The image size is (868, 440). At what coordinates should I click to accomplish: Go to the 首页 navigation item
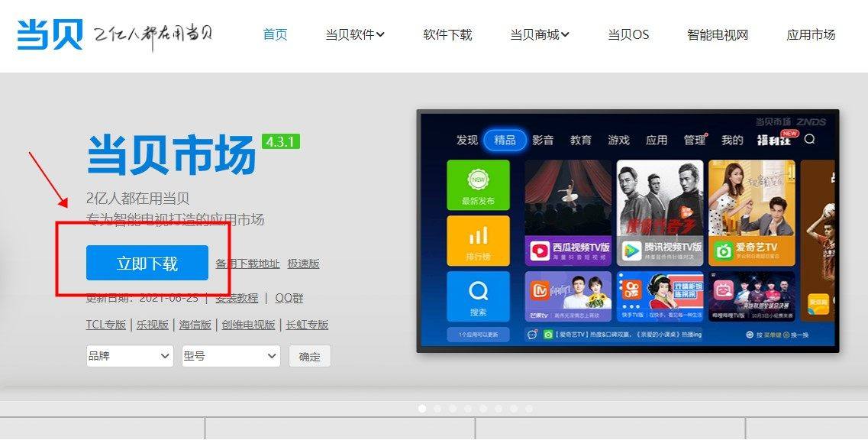(275, 34)
